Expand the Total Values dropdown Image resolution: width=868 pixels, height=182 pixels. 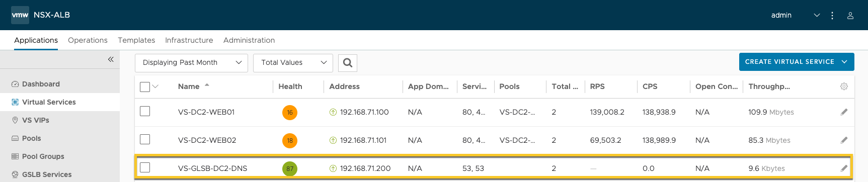(x=293, y=63)
